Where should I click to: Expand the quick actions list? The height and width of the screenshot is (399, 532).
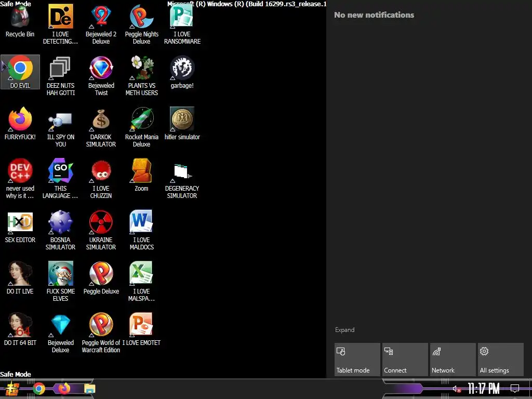[x=345, y=330]
